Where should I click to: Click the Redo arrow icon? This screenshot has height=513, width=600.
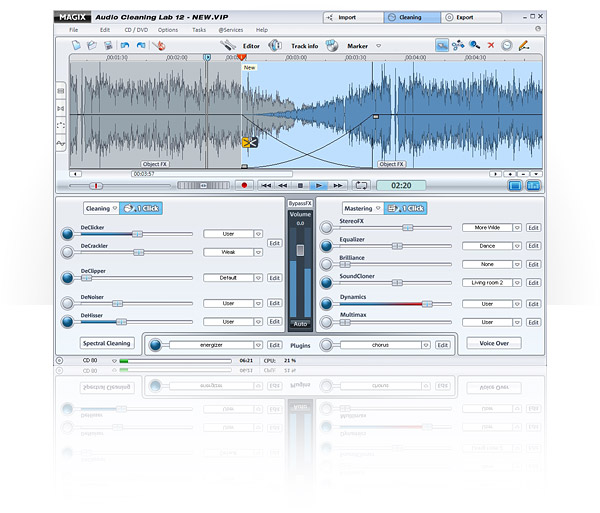141,46
